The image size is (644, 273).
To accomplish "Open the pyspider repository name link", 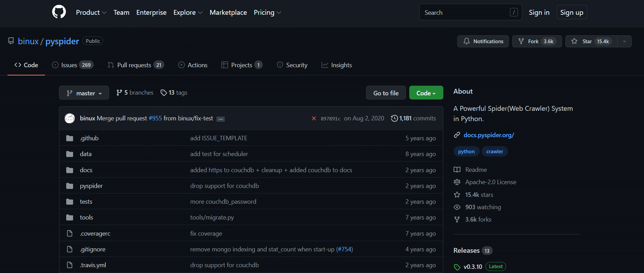I will click(x=62, y=41).
